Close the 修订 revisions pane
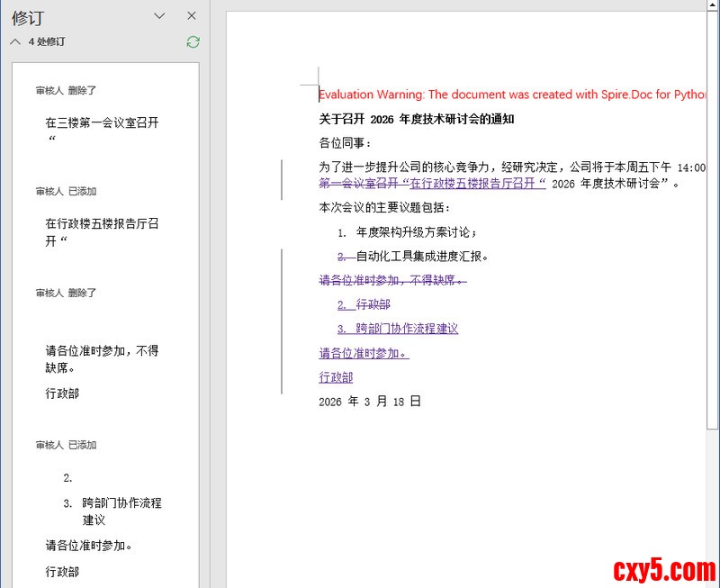The height and width of the screenshot is (588, 720). click(191, 16)
